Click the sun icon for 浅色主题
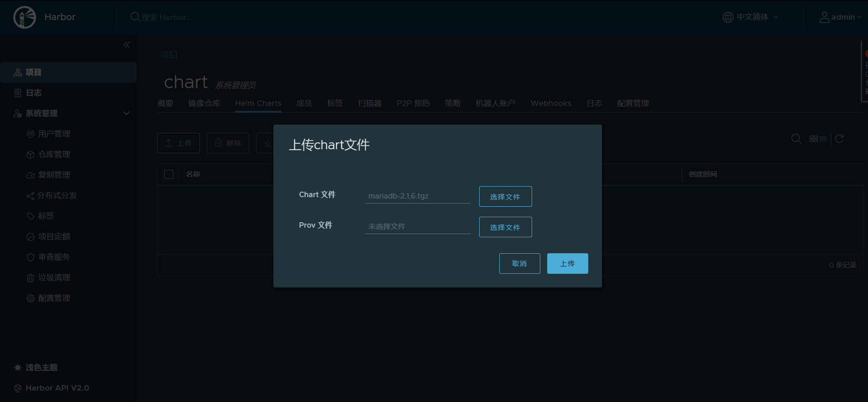 (18, 367)
